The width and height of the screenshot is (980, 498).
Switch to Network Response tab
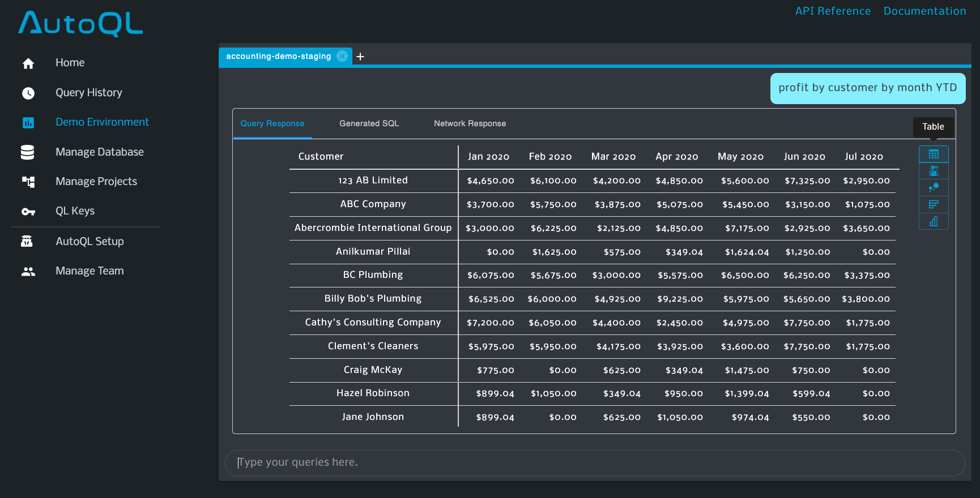pos(470,123)
